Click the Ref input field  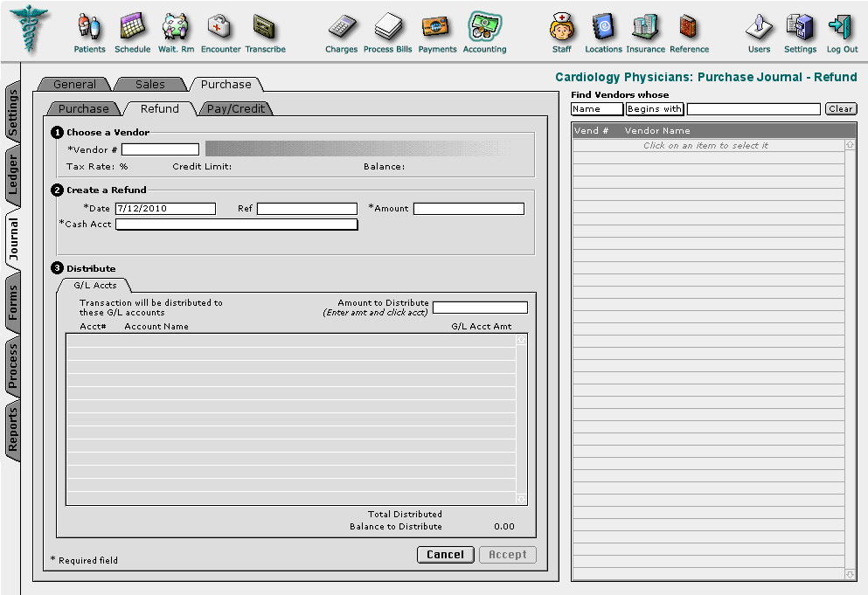coord(307,208)
